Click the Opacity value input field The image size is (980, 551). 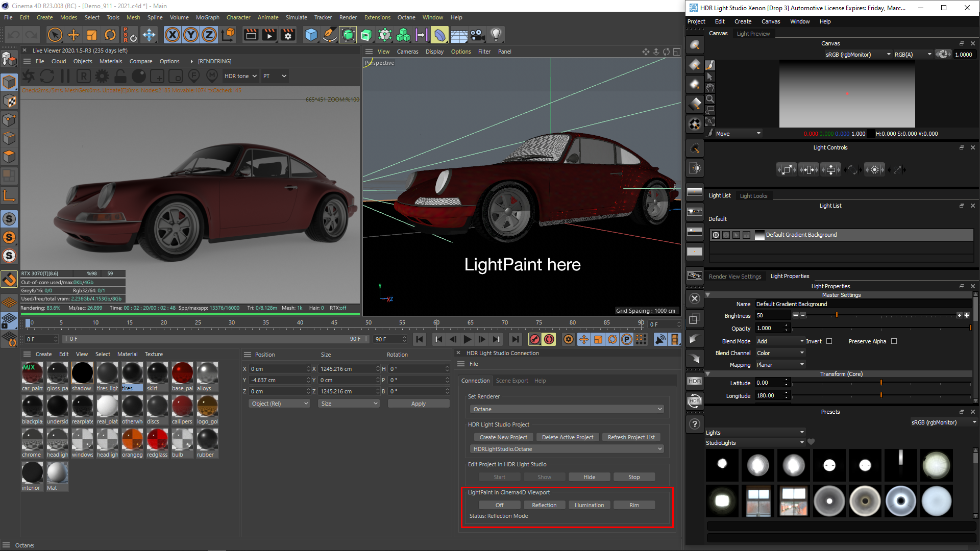click(x=770, y=328)
